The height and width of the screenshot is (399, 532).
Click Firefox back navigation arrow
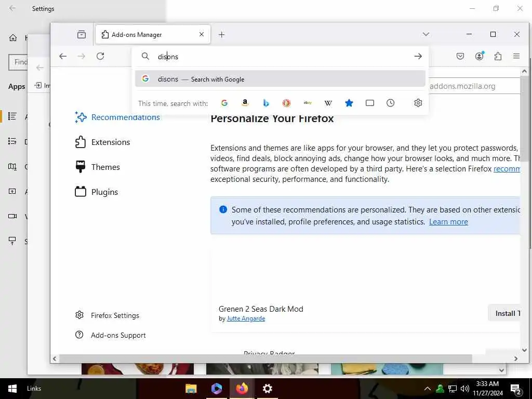point(63,56)
